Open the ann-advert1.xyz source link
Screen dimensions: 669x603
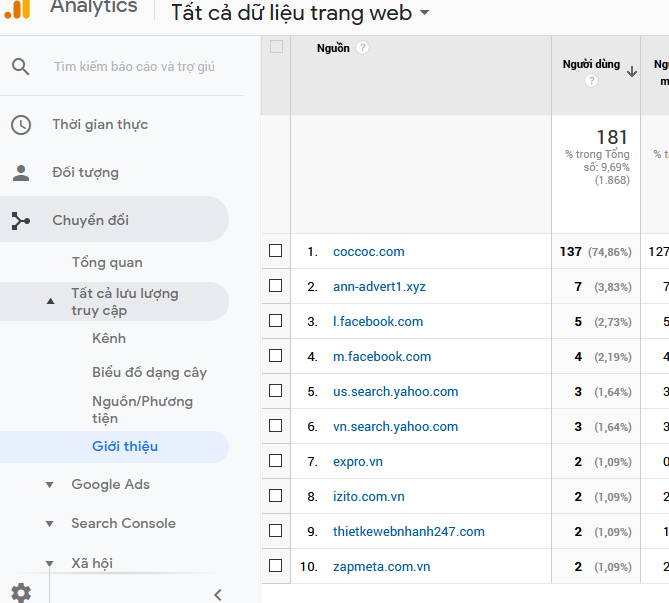coord(379,287)
